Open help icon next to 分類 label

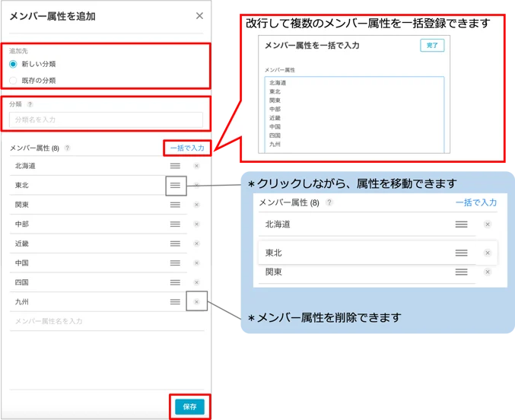(x=30, y=104)
